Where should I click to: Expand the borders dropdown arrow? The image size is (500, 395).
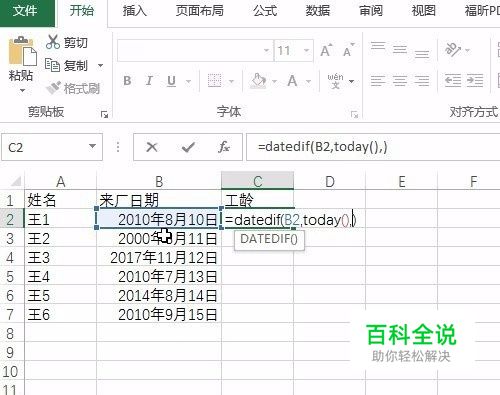(x=231, y=81)
